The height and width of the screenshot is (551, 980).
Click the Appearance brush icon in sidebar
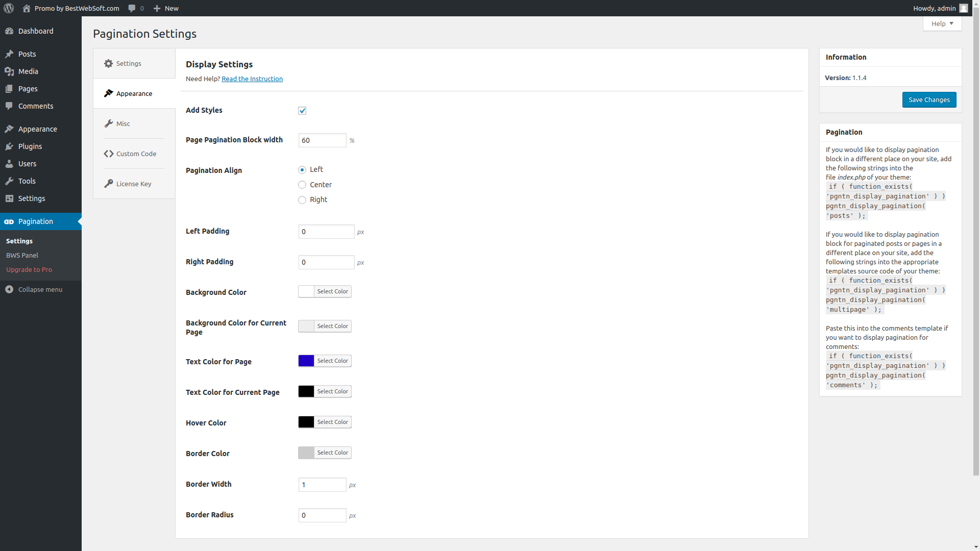9,129
